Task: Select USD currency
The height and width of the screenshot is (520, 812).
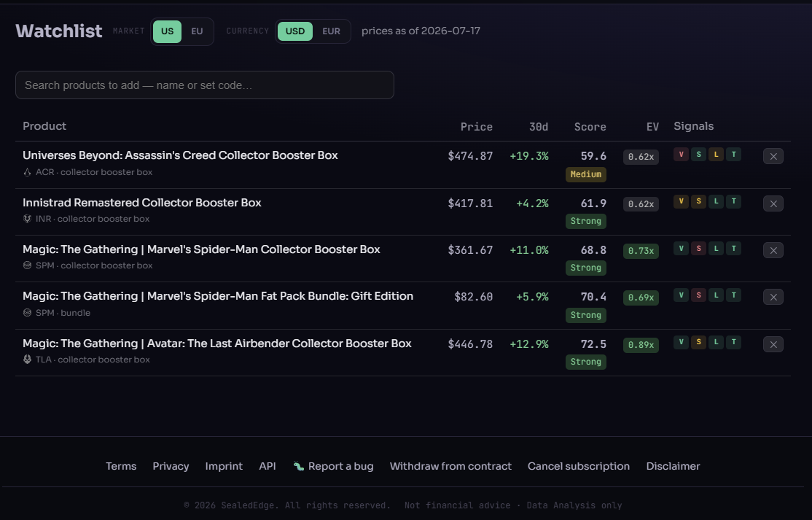Action: click(295, 31)
